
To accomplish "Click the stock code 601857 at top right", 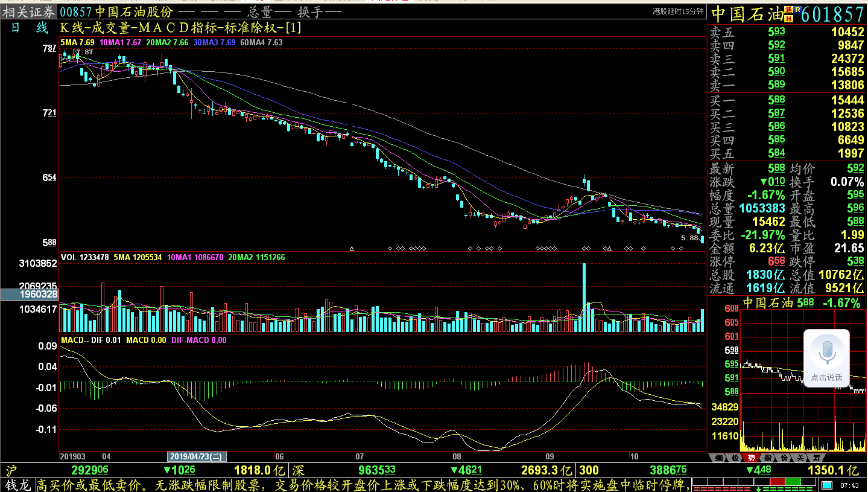I will pos(834,14).
